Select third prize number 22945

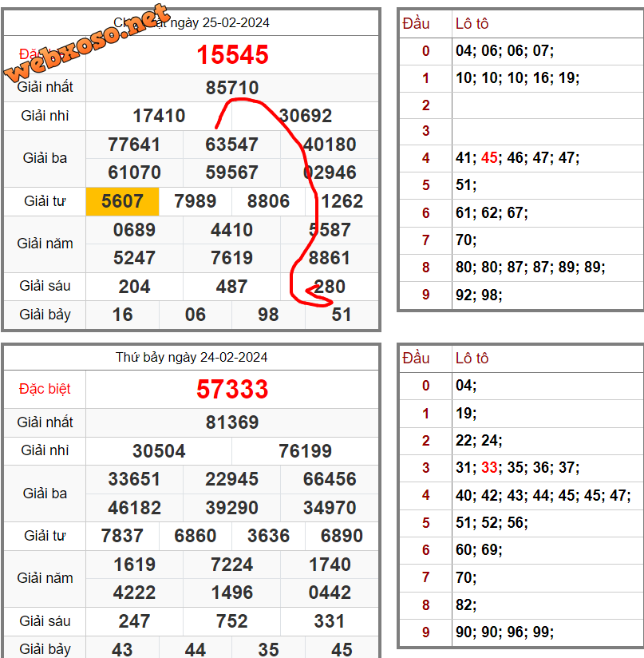(x=232, y=479)
